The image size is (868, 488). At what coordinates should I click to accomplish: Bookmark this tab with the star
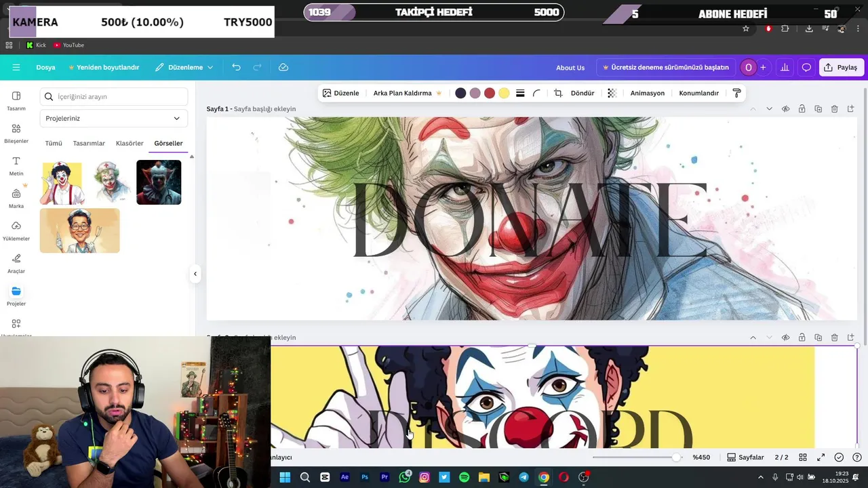pos(746,28)
